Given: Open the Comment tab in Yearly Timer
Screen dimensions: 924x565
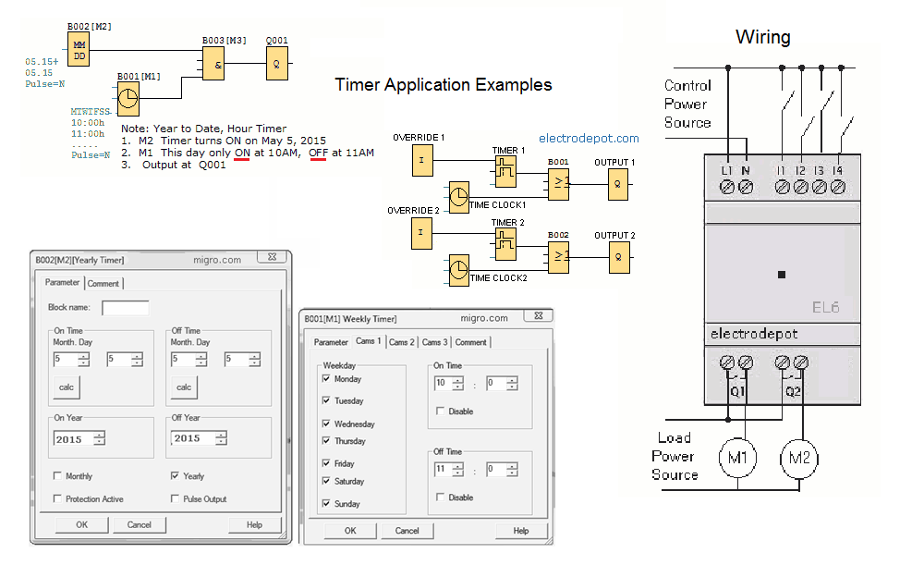Looking at the screenshot, I should coord(103,284).
